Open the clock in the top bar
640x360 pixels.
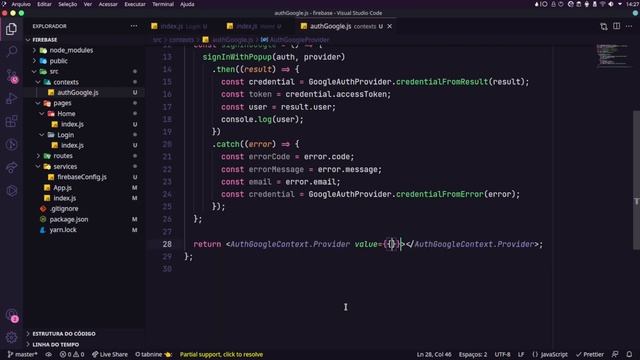(x=632, y=4)
